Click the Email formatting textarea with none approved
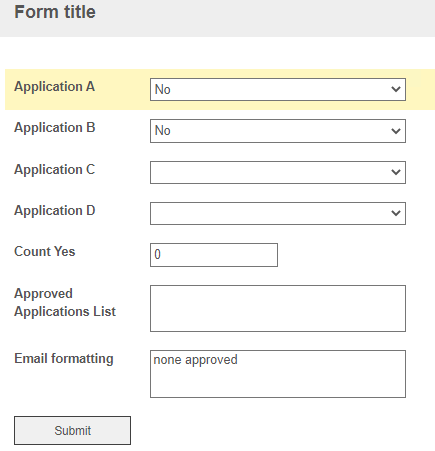 click(x=278, y=374)
